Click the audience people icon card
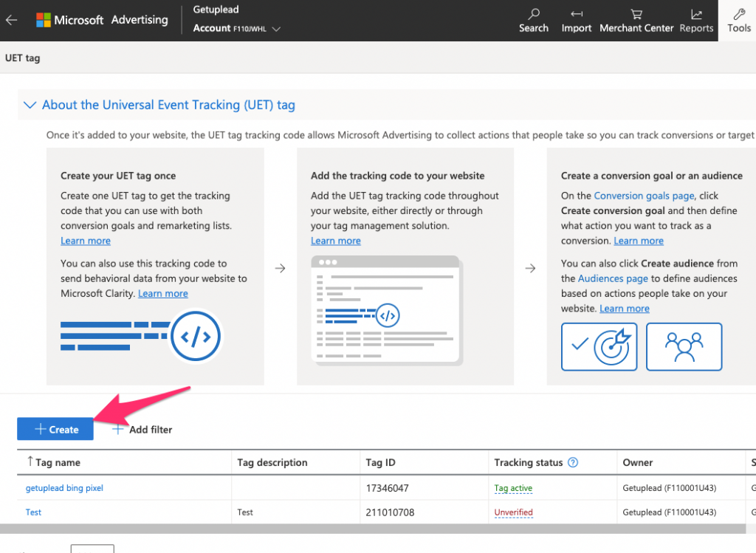The height and width of the screenshot is (553, 756). pyautogui.click(x=684, y=347)
